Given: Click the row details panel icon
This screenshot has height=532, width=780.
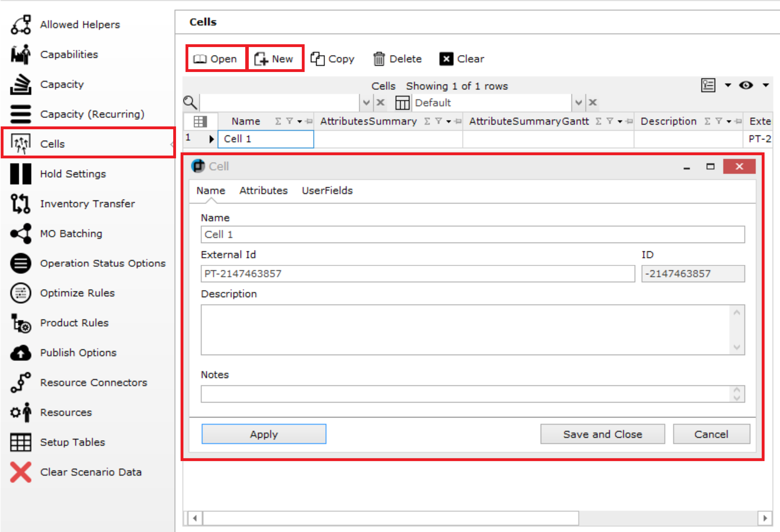Looking at the screenshot, I should point(708,85).
